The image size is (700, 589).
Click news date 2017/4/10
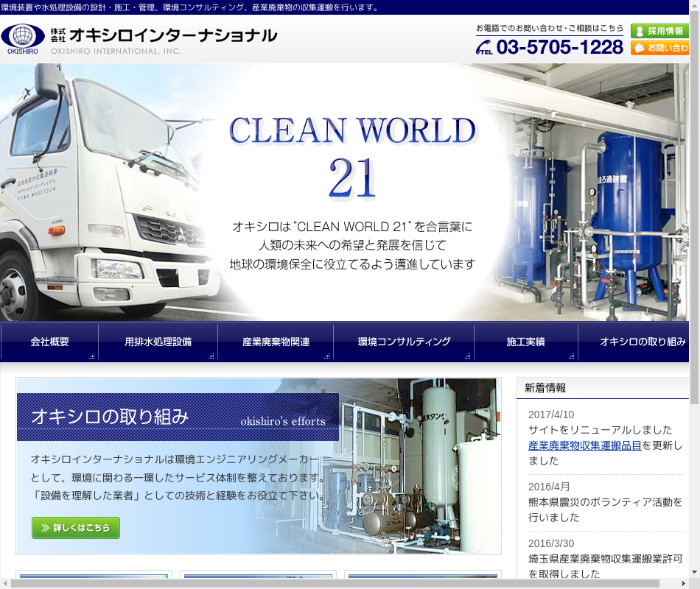551,415
